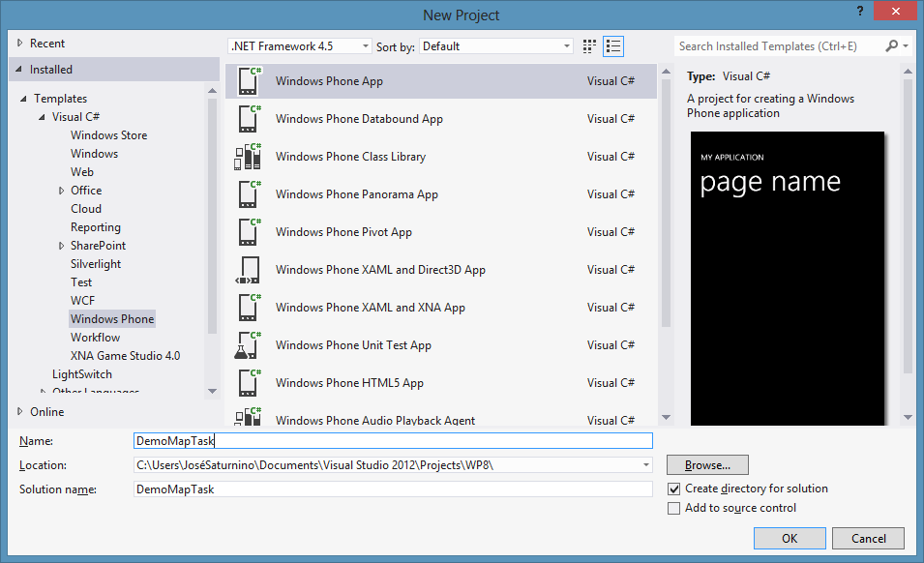Screen dimensions: 924x563
Task: Expand the Online section
Action: point(21,411)
